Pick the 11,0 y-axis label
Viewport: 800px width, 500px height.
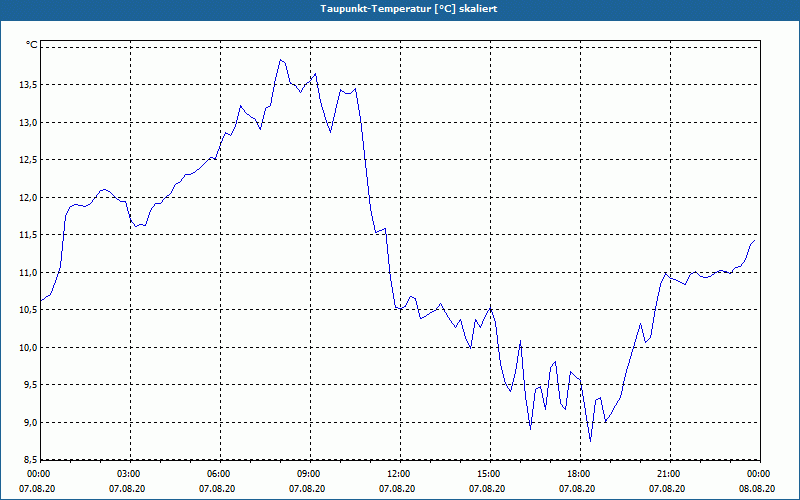[28, 272]
